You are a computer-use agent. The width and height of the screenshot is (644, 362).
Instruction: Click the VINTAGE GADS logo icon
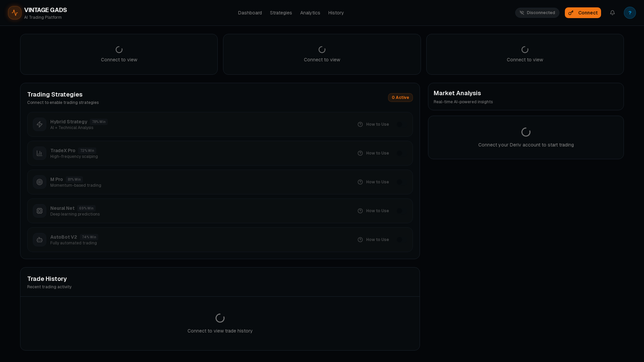[x=14, y=13]
